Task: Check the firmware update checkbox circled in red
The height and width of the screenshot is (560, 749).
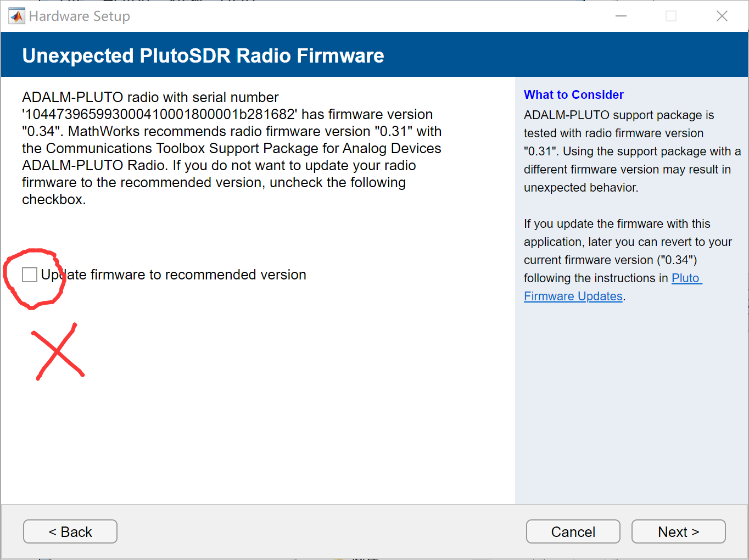Action: [29, 274]
